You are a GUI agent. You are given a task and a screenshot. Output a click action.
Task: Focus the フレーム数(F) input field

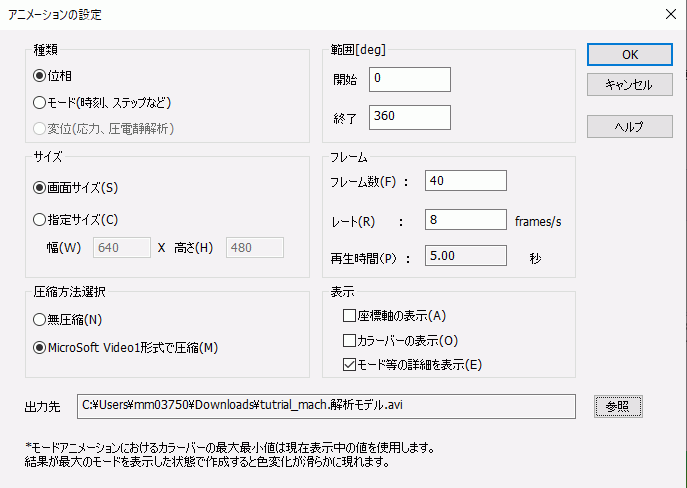[465, 181]
